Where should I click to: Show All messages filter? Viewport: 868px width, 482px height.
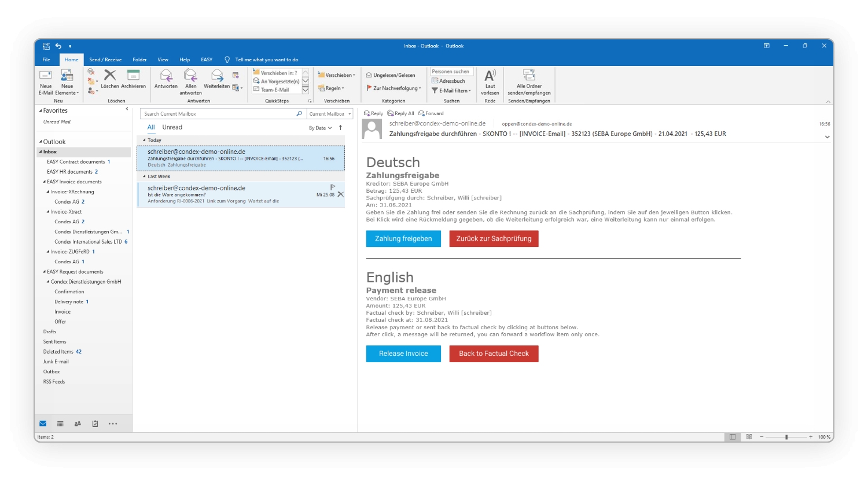point(151,127)
